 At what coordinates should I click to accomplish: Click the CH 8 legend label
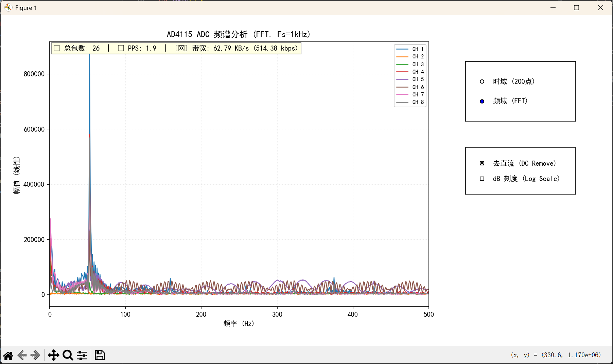click(418, 102)
